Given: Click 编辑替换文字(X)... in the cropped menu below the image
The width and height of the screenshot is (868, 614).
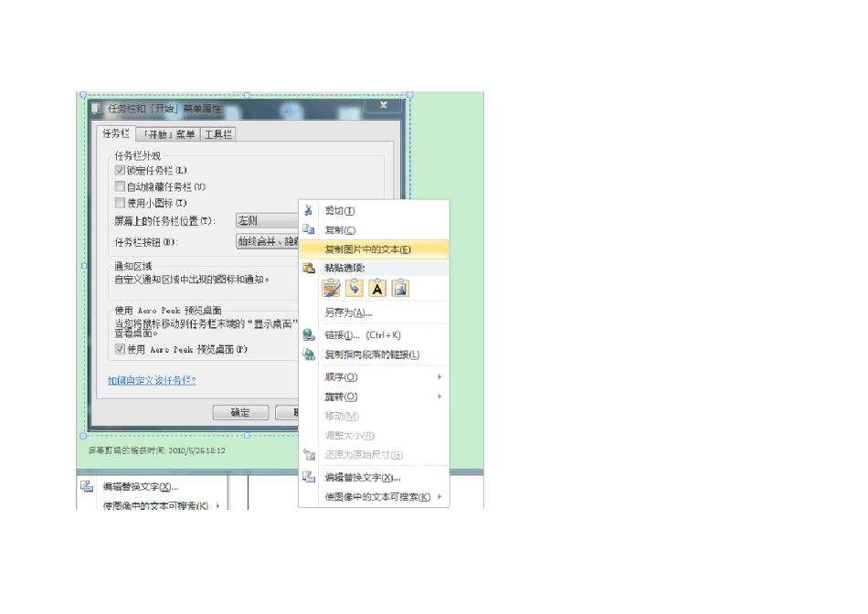Looking at the screenshot, I should pyautogui.click(x=141, y=487).
